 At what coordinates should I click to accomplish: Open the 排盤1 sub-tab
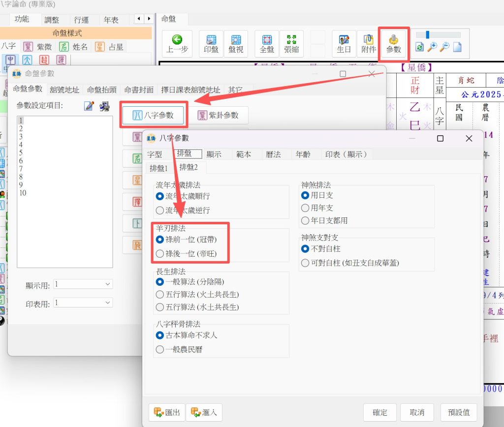[x=159, y=167]
